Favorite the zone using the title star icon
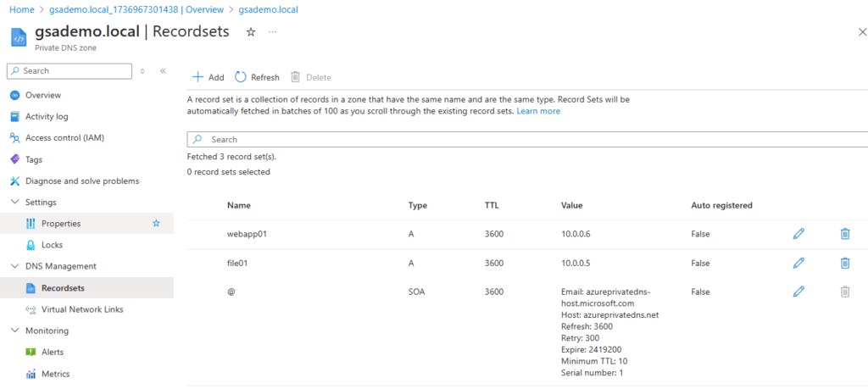This screenshot has height=389, width=868. pyautogui.click(x=250, y=31)
